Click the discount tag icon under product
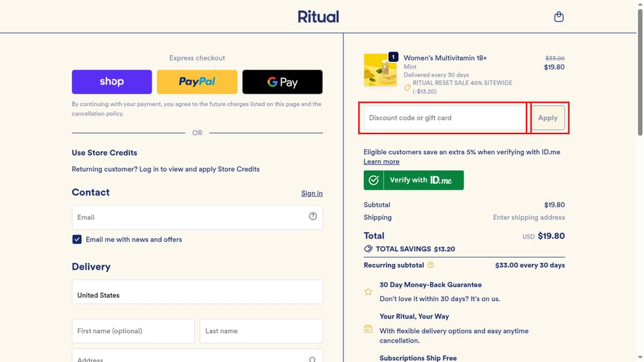Image resolution: width=644 pixels, height=362 pixels. tap(407, 87)
